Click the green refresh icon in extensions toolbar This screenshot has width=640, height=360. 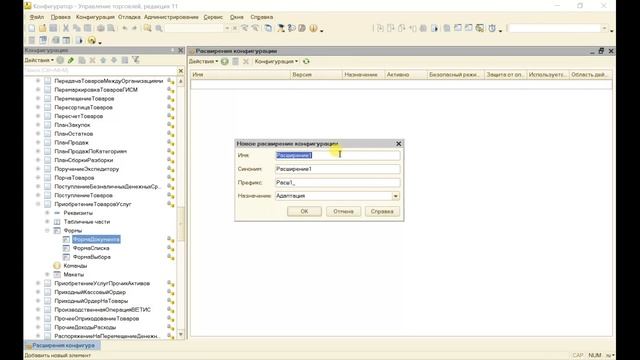306,61
